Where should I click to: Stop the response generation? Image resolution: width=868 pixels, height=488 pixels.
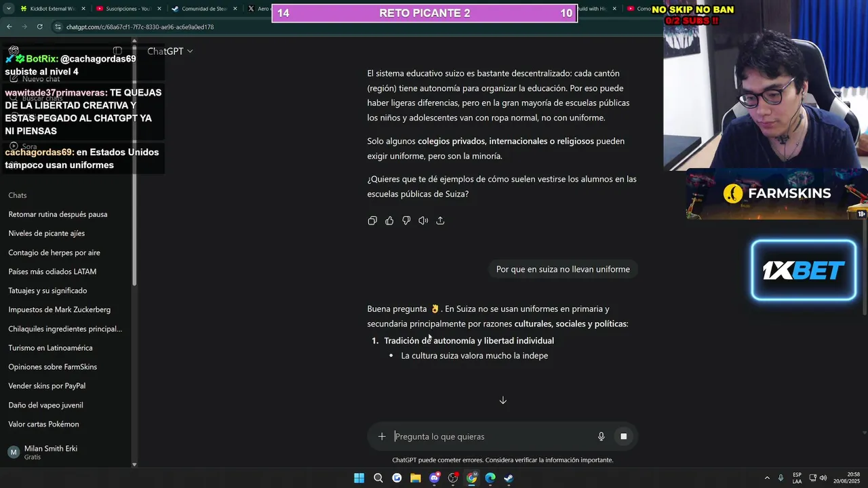[x=623, y=436]
